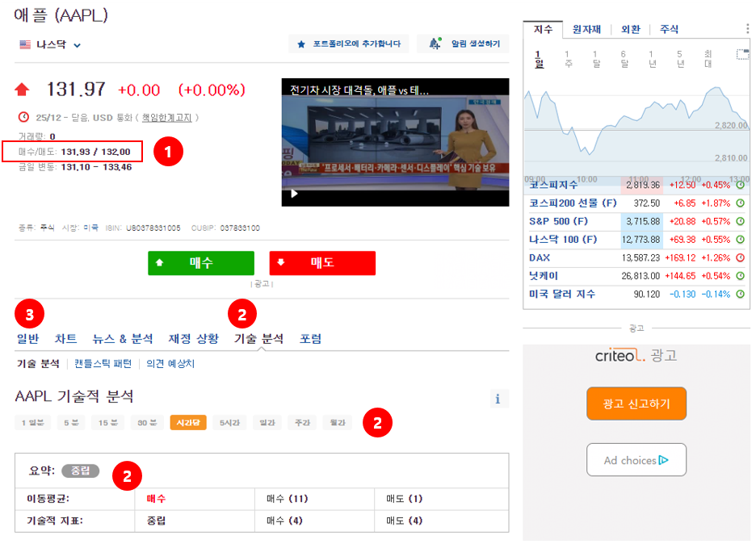Open the 닛케이 index row

(x=636, y=276)
